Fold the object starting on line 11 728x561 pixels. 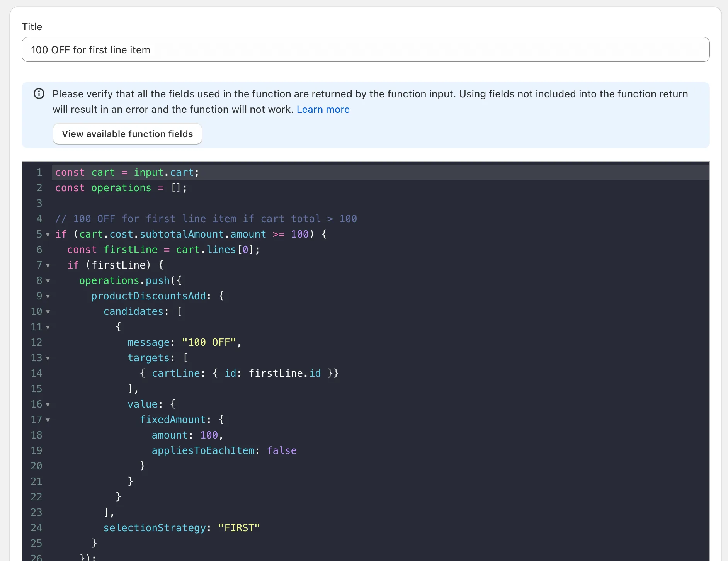tap(48, 327)
